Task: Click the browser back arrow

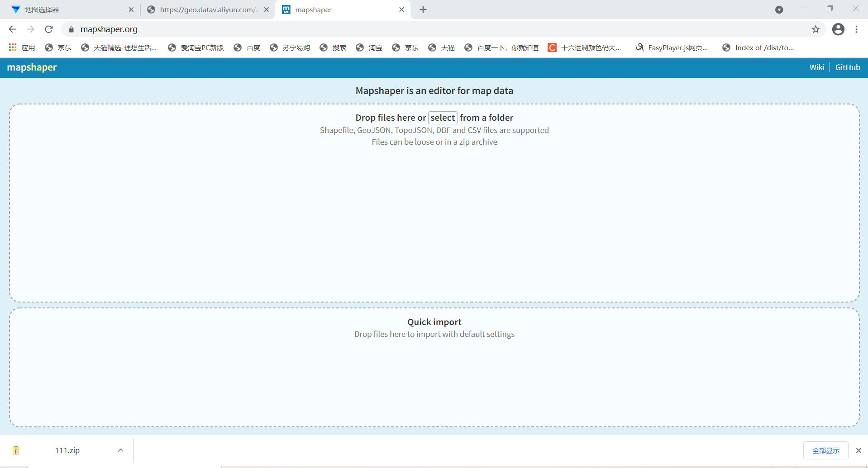Action: pos(12,29)
